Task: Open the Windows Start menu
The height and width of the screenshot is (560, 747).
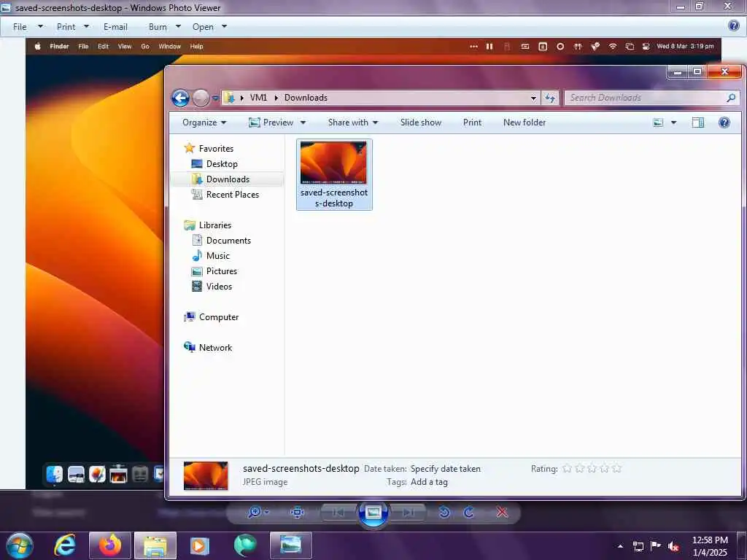Action: click(x=20, y=545)
